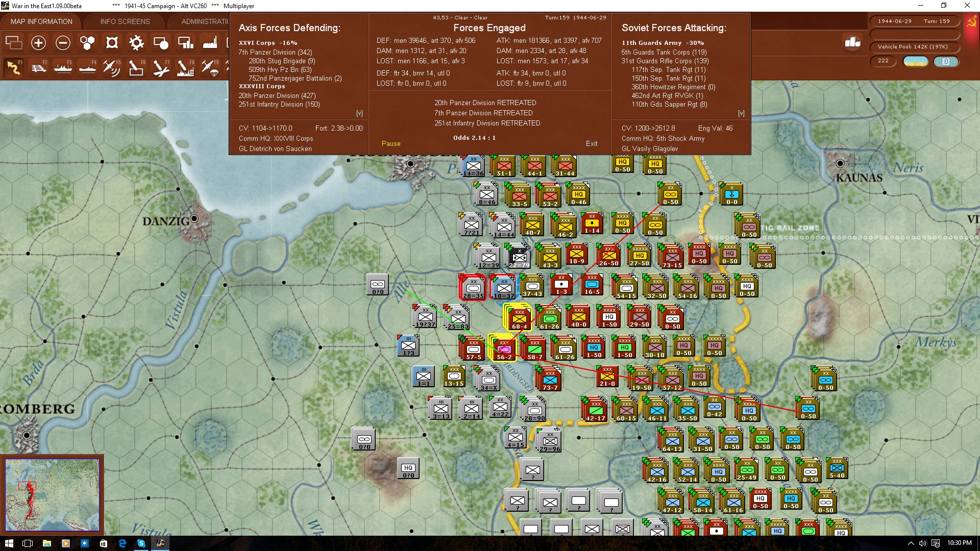Click 251st Infantry Division entry
The width and height of the screenshot is (980, 551).
pyautogui.click(x=279, y=104)
